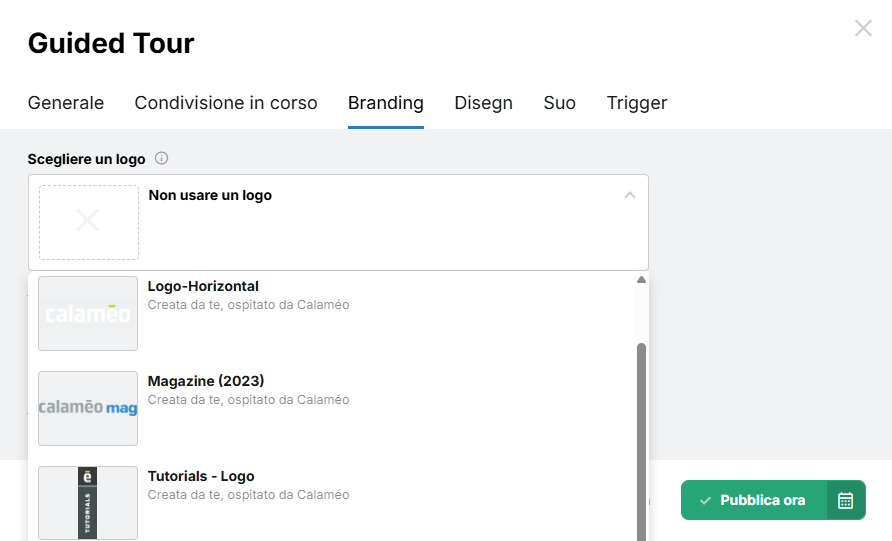Open the schedule calendar icon
This screenshot has height=541, width=892.
coord(846,500)
